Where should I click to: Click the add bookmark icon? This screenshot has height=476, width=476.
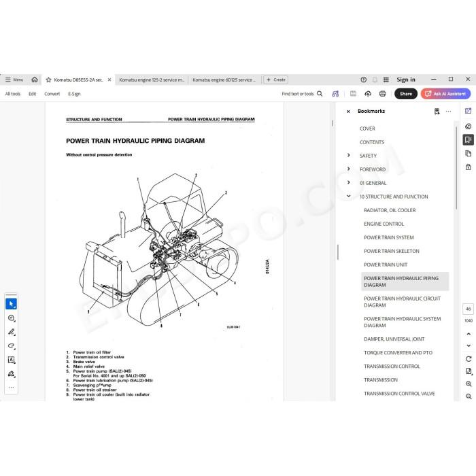pos(437,112)
